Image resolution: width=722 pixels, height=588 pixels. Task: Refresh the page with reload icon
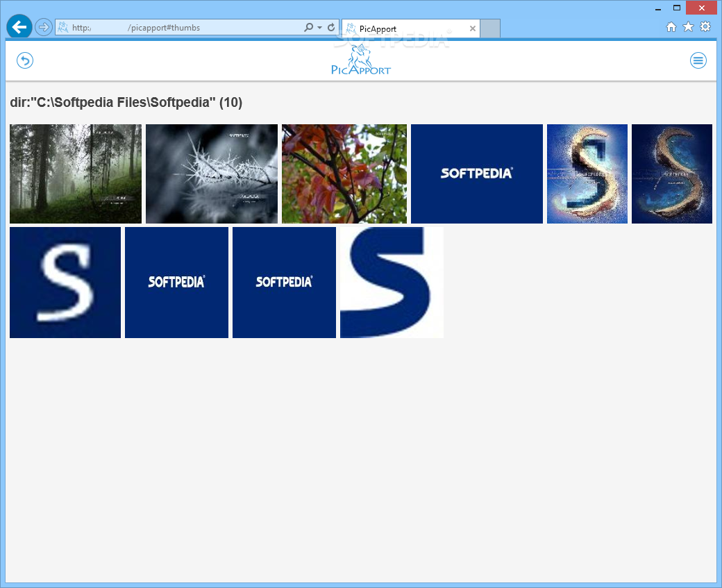[331, 28]
